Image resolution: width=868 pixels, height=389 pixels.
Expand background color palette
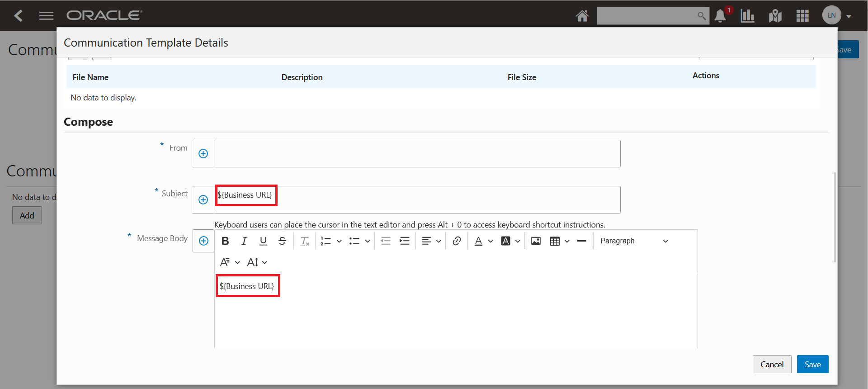click(518, 241)
